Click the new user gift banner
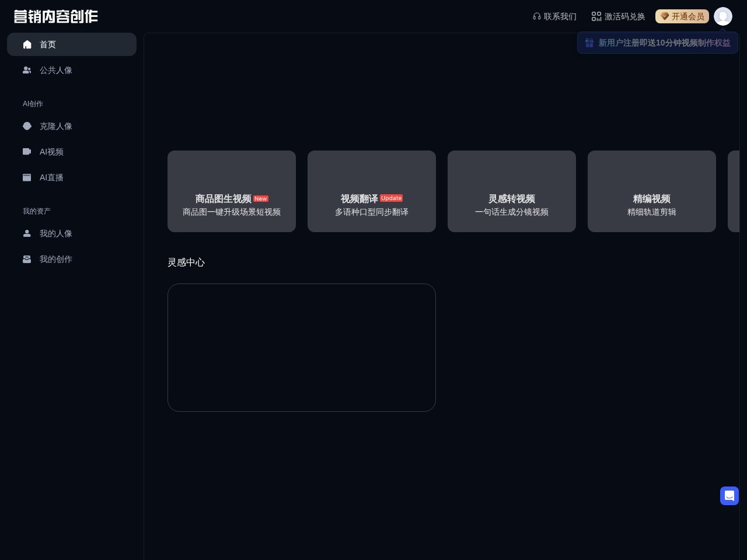The height and width of the screenshot is (560, 747). coord(658,43)
